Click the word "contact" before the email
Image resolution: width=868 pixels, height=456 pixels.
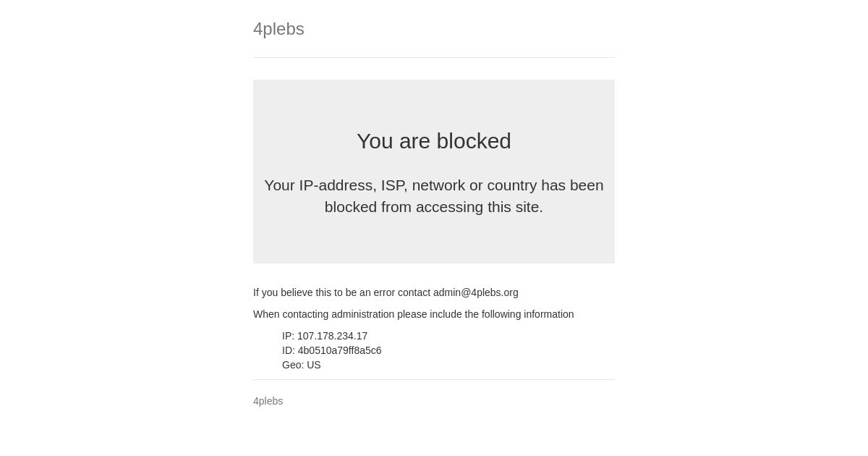[414, 292]
